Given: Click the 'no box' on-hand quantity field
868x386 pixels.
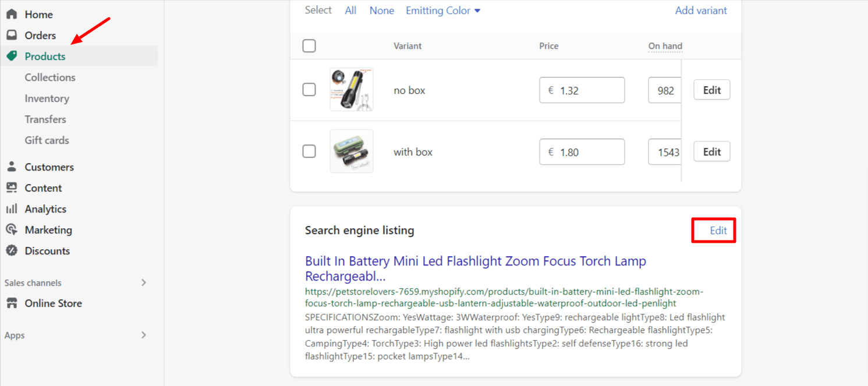Looking at the screenshot, I should pos(665,90).
